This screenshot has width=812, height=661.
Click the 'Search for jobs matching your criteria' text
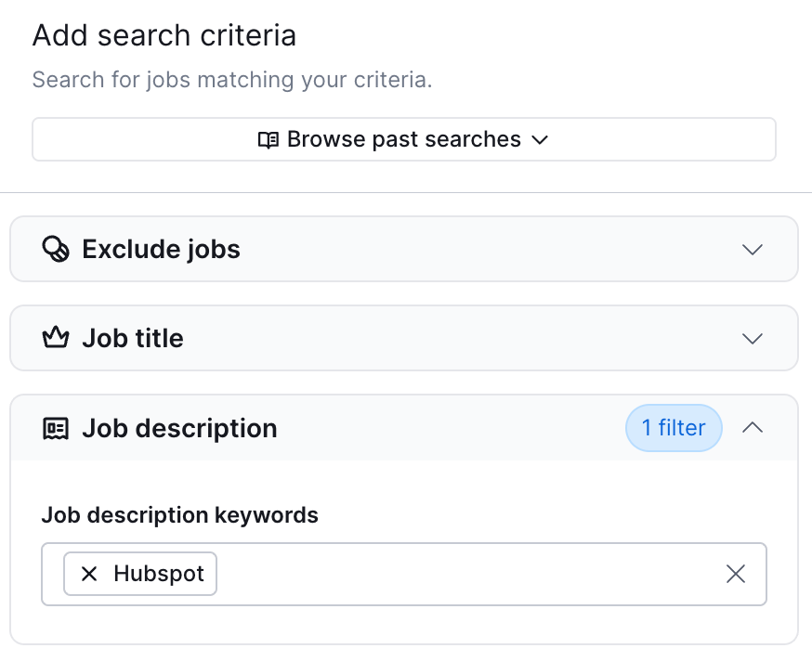pos(232,79)
